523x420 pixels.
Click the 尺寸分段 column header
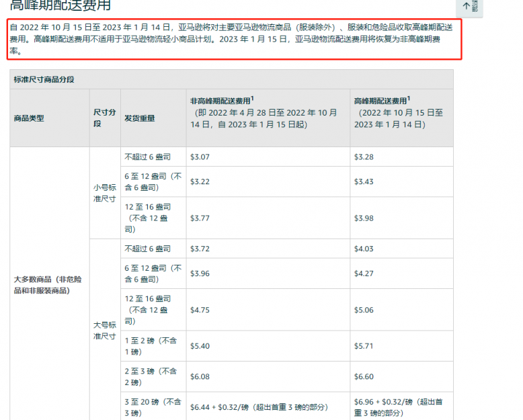click(x=105, y=118)
